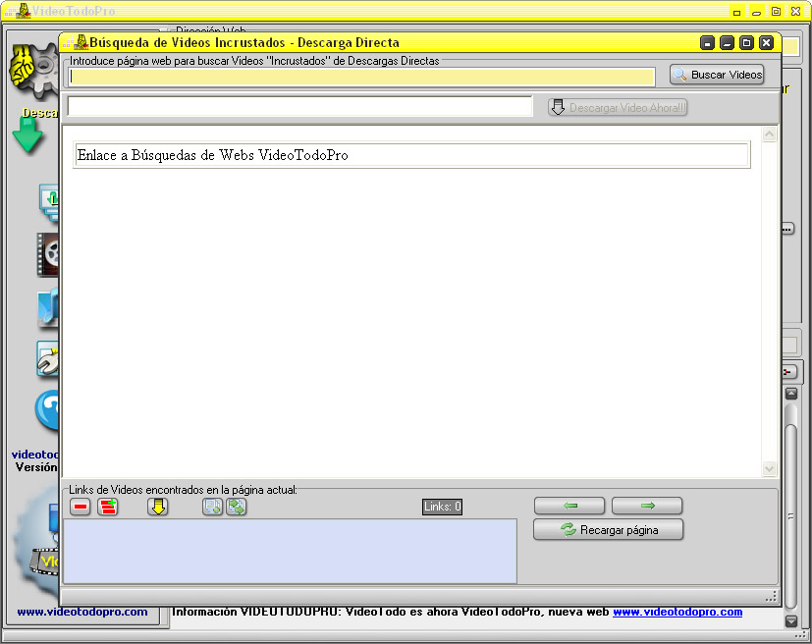Close the Búsqueda de Videos Incrustados dialog
Screen dimensions: 812x644
(767, 43)
